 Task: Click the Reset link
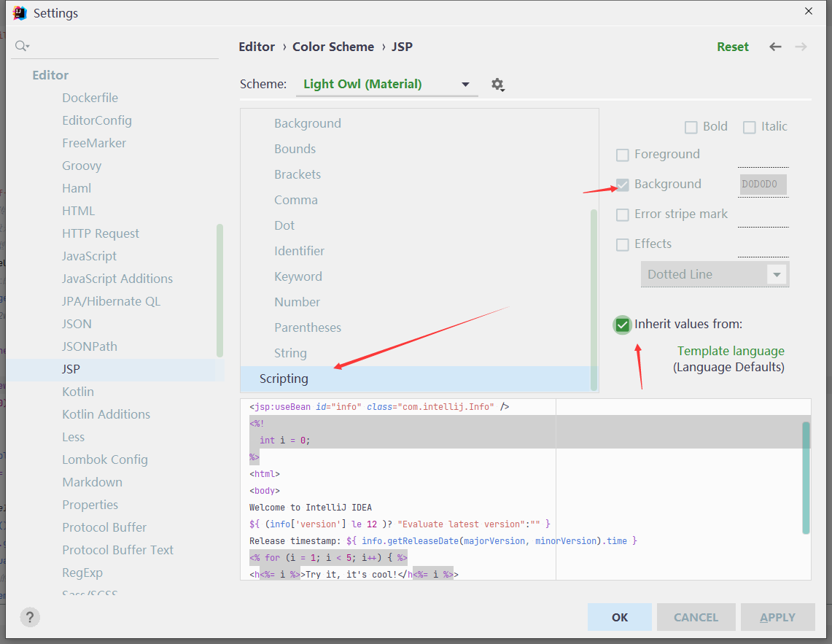[x=733, y=47]
